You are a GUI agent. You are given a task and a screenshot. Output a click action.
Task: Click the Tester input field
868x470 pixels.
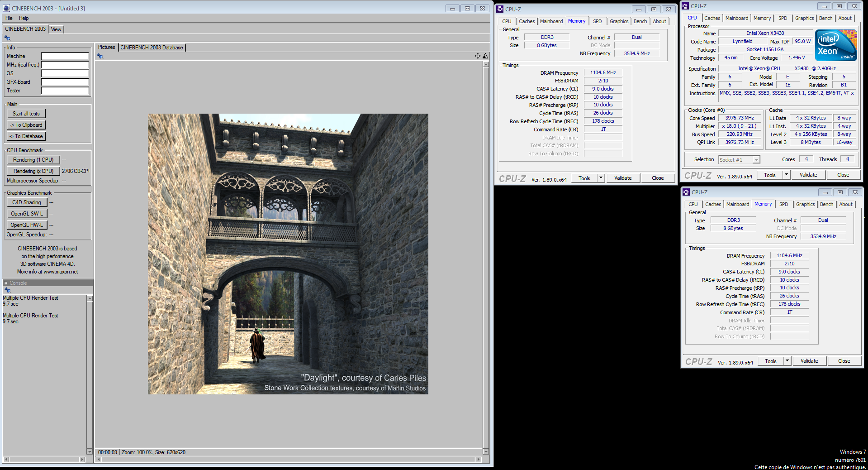(65, 91)
